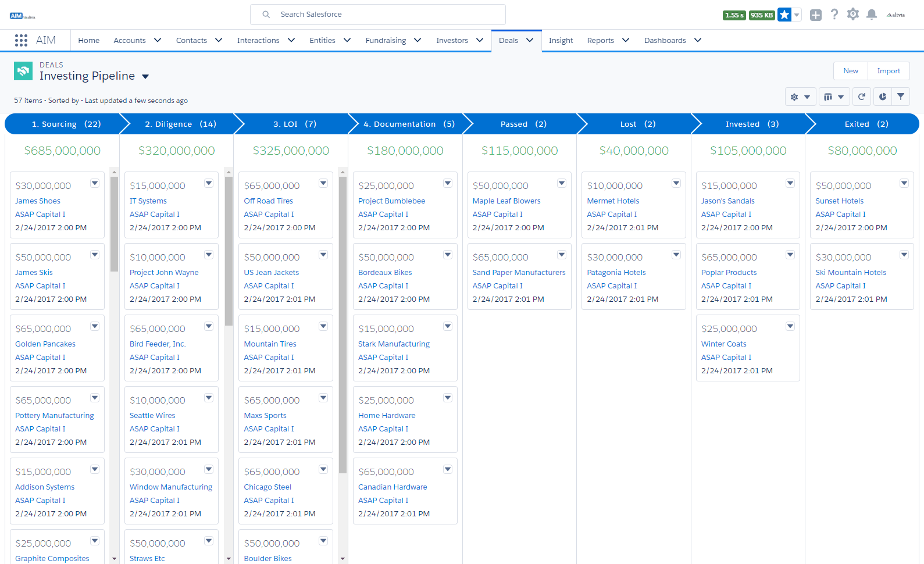Viewport: 924px width, 564px height.
Task: Open the Project John Wayne deal
Action: pos(164,272)
